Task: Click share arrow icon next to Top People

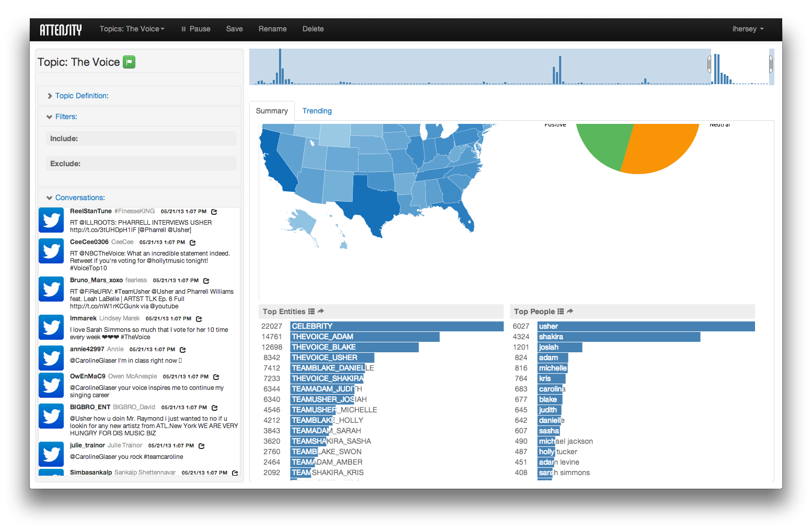Action: 570,311
